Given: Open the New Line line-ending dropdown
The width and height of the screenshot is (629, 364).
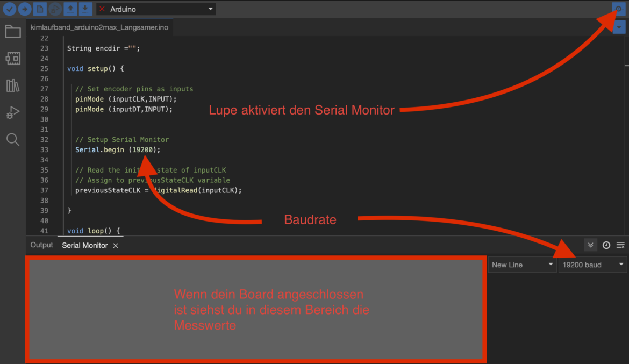Looking at the screenshot, I should pyautogui.click(x=521, y=265).
